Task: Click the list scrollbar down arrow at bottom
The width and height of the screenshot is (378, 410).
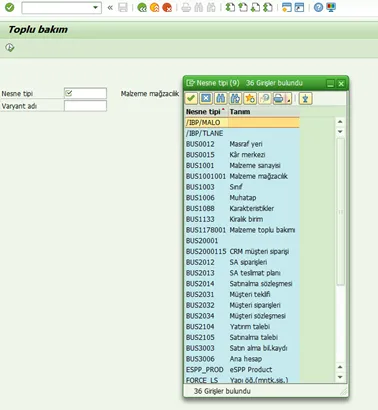Action: point(340,377)
